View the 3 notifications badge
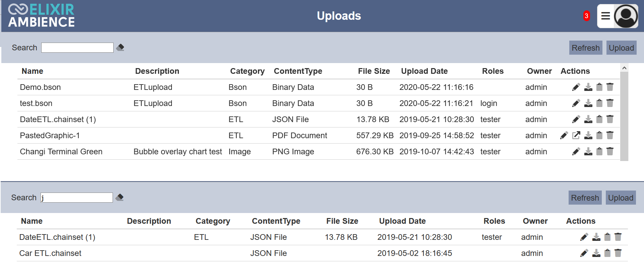The image size is (644, 265). (x=586, y=16)
